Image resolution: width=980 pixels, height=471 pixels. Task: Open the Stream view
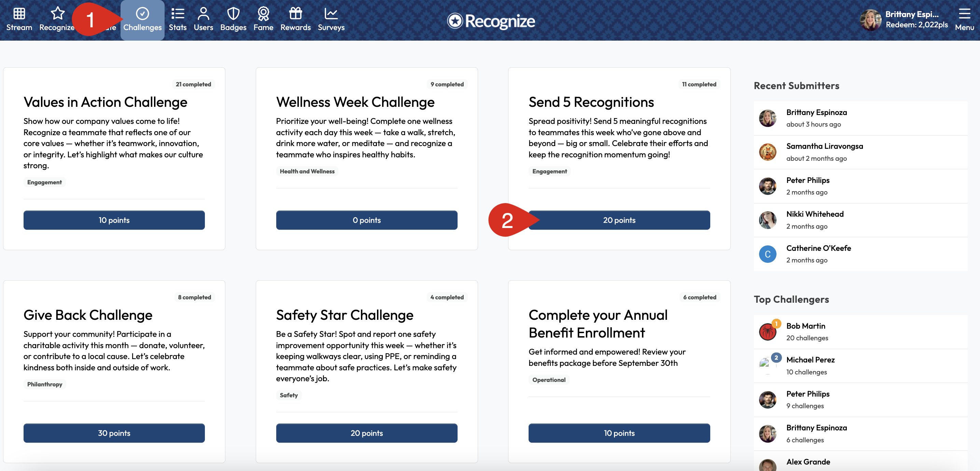coord(19,19)
